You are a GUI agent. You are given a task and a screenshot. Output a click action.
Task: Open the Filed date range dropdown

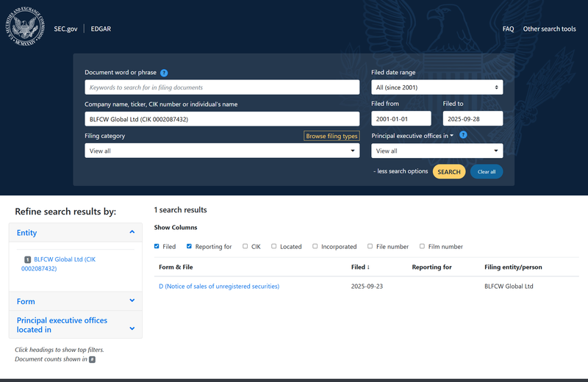click(437, 87)
